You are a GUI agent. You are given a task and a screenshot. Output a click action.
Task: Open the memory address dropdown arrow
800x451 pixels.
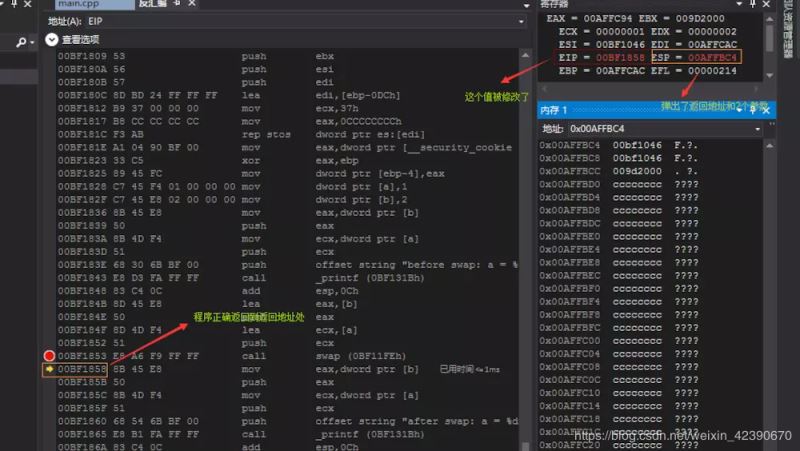coord(758,129)
